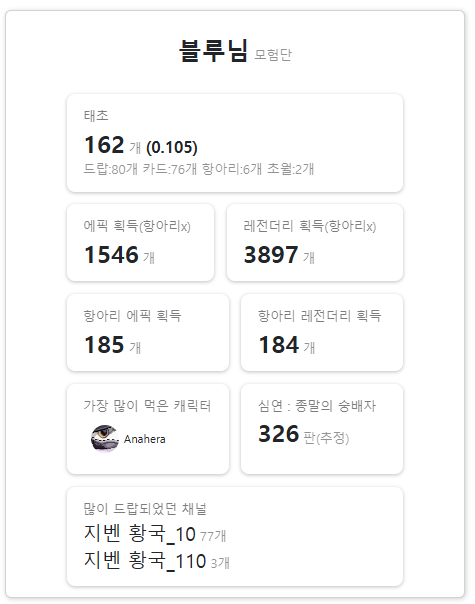Click the 모험단 label beside title
475x604 pixels.
(x=273, y=55)
